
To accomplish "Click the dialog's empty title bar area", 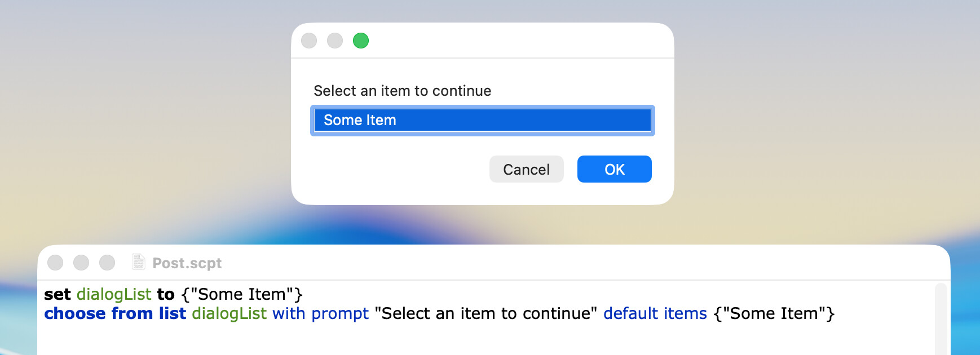I will 507,41.
